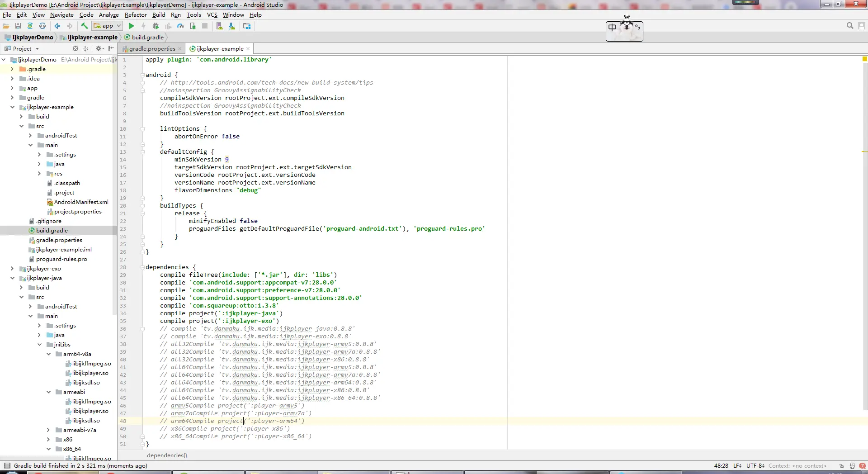This screenshot has width=868, height=474.
Task: Open the app run configuration dropdown
Action: [x=108, y=26]
